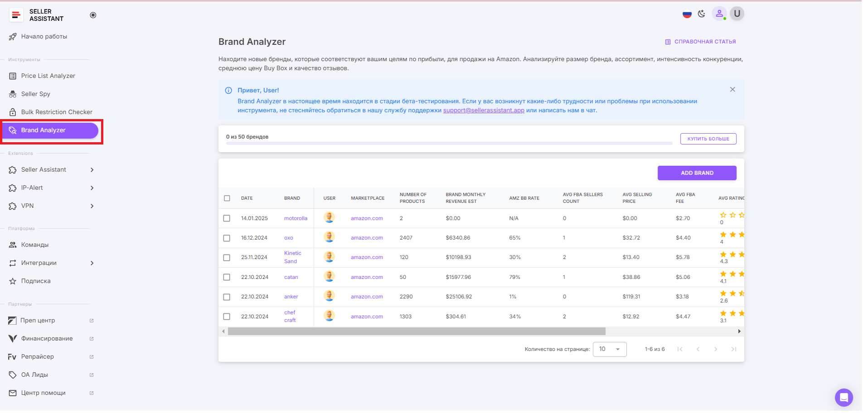Click the ADD BRAND button

click(x=697, y=173)
